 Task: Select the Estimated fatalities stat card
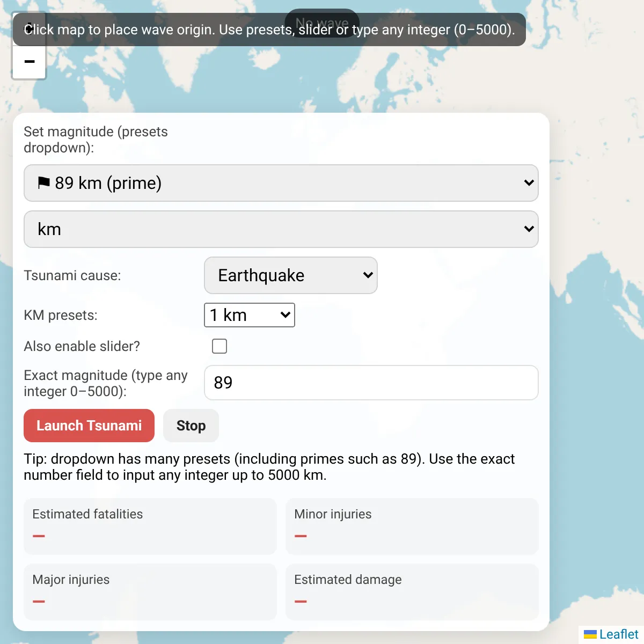150,526
